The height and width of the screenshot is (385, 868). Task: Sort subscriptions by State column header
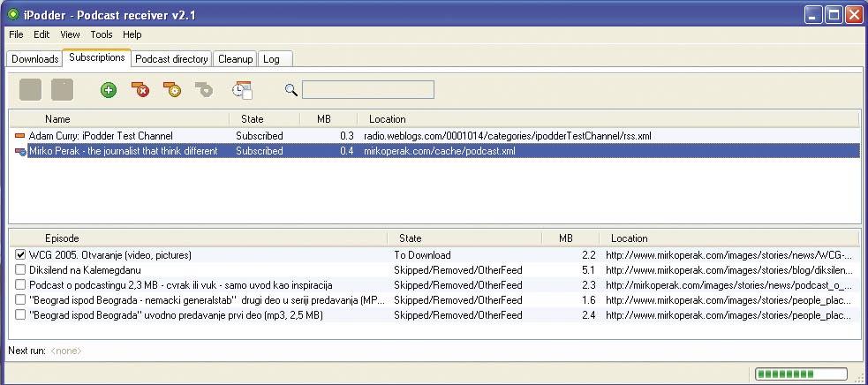[x=265, y=119]
